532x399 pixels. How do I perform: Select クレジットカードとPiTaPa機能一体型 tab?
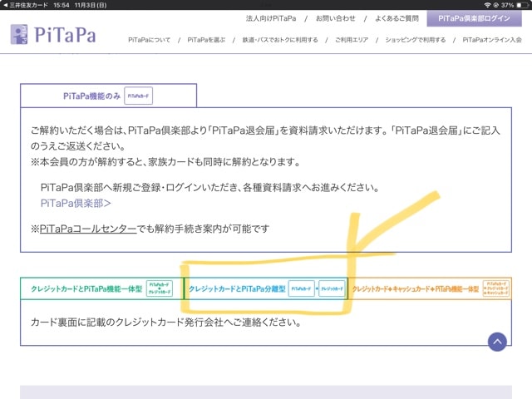(101, 288)
